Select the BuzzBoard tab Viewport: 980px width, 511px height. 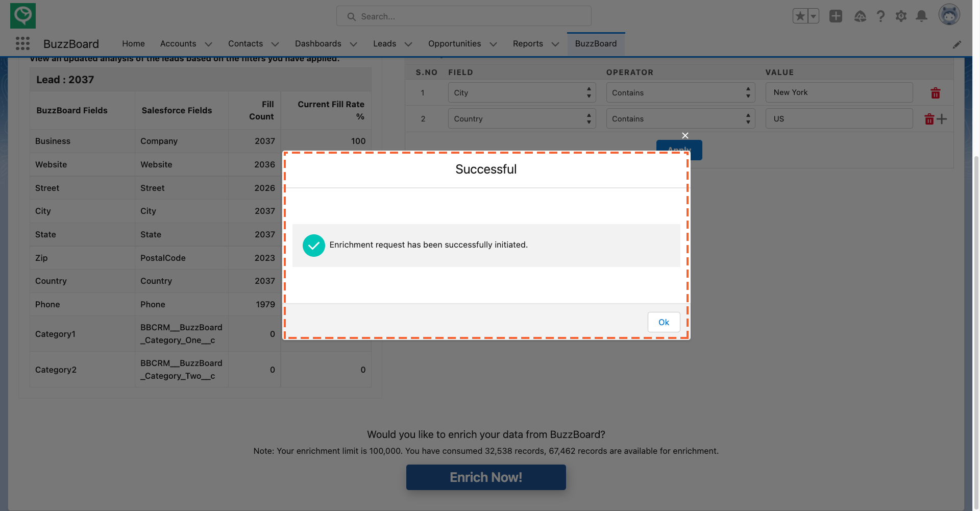click(596, 44)
